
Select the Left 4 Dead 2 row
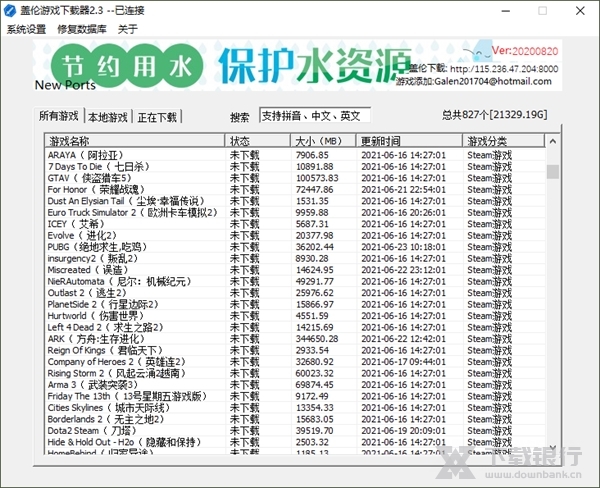pyautogui.click(x=295, y=327)
